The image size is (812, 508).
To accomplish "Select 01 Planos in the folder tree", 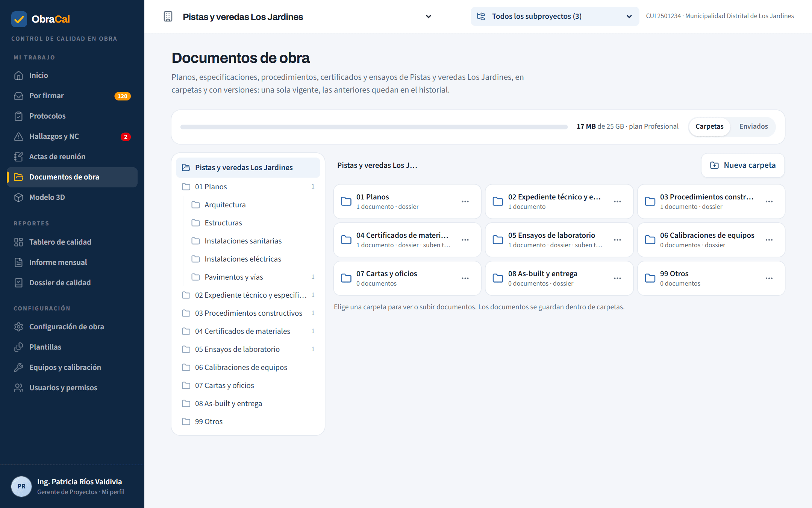I will (x=248, y=187).
